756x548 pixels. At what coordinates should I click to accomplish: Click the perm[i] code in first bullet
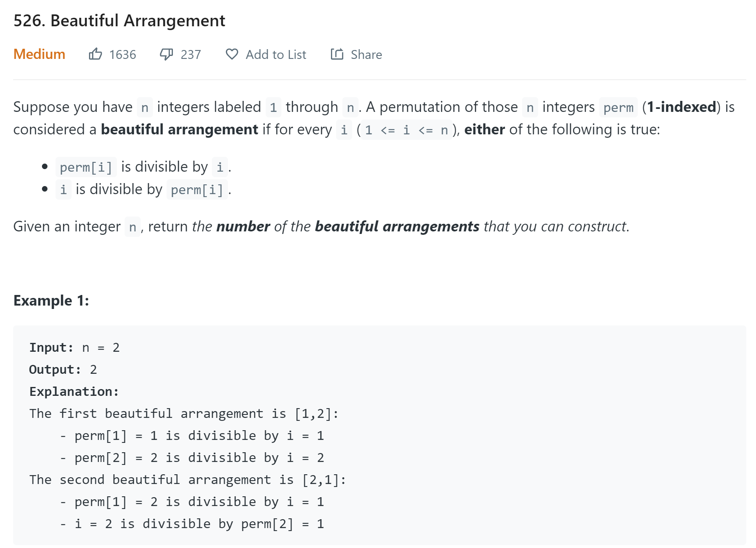pyautogui.click(x=86, y=167)
